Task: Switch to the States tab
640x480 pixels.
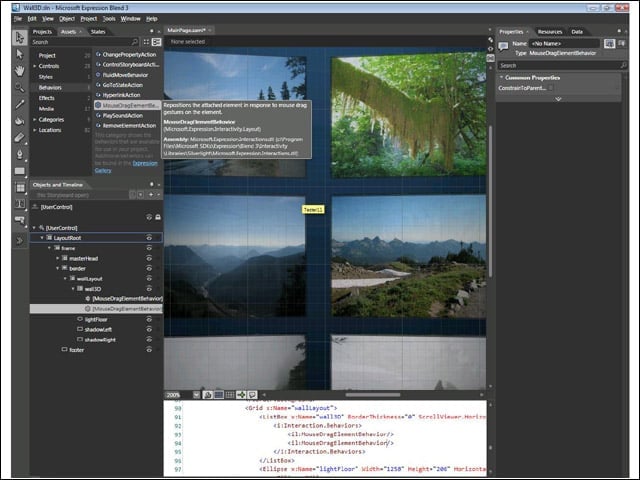Action: coord(98,31)
